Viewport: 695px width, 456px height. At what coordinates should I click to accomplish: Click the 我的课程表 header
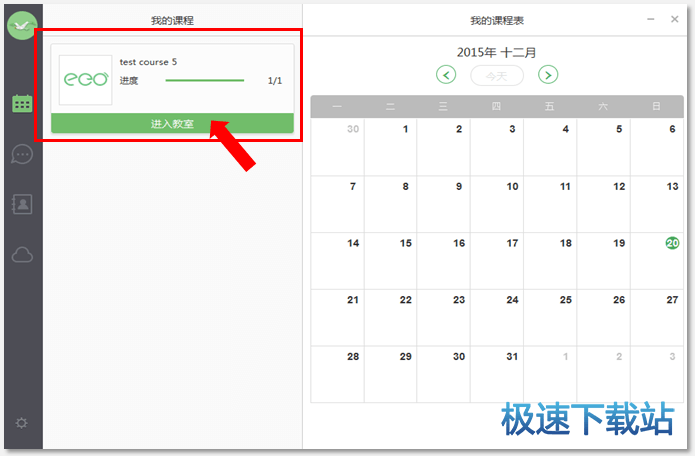click(x=497, y=20)
